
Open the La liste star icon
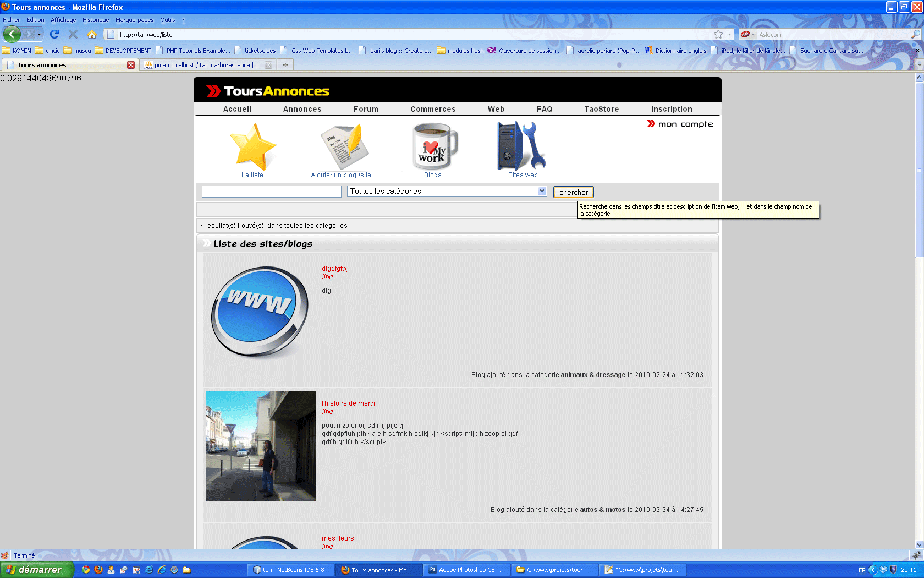252,146
